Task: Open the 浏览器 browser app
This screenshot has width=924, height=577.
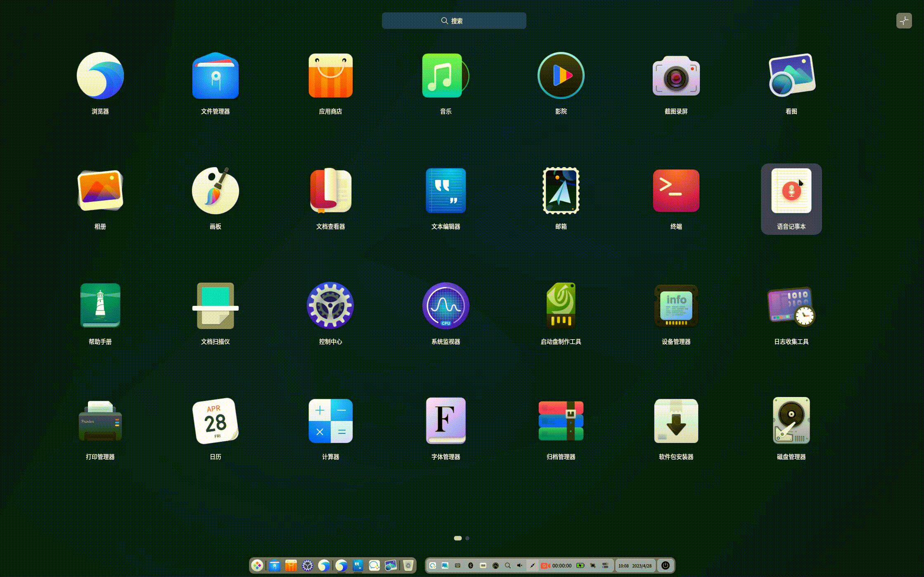Action: tap(100, 76)
